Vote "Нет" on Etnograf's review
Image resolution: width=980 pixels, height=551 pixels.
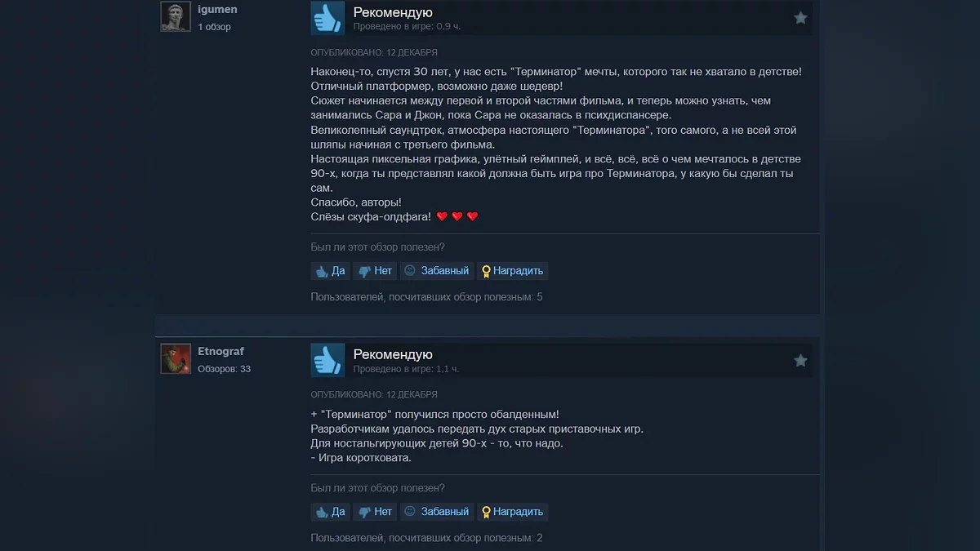[x=375, y=512]
